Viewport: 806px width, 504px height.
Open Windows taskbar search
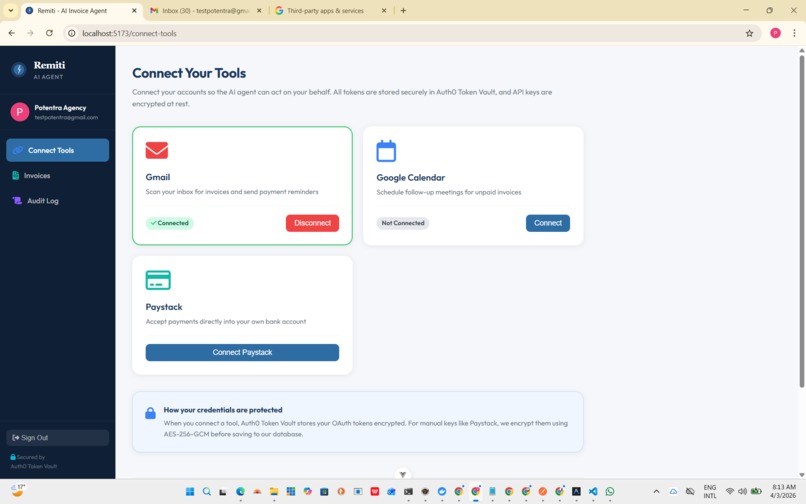tap(207, 492)
